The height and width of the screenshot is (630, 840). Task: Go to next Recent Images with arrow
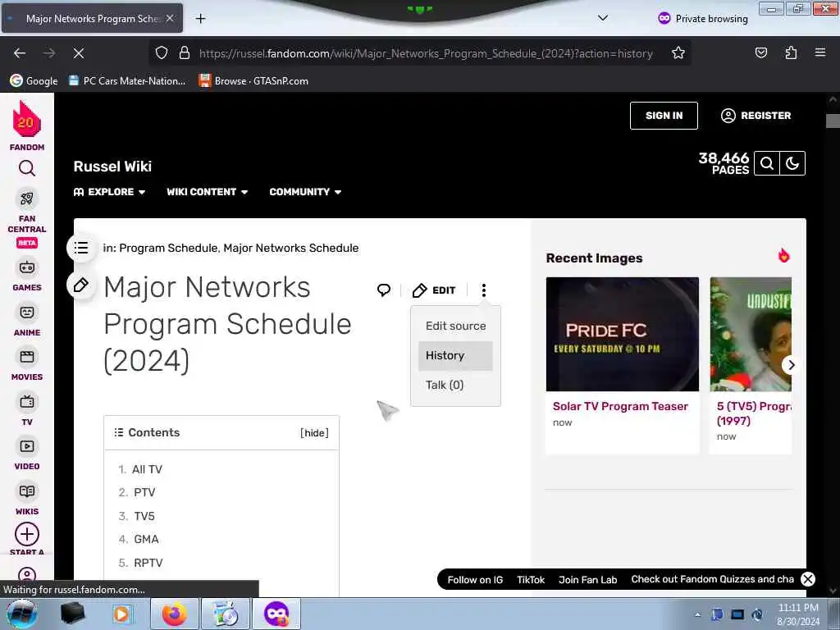[791, 365]
